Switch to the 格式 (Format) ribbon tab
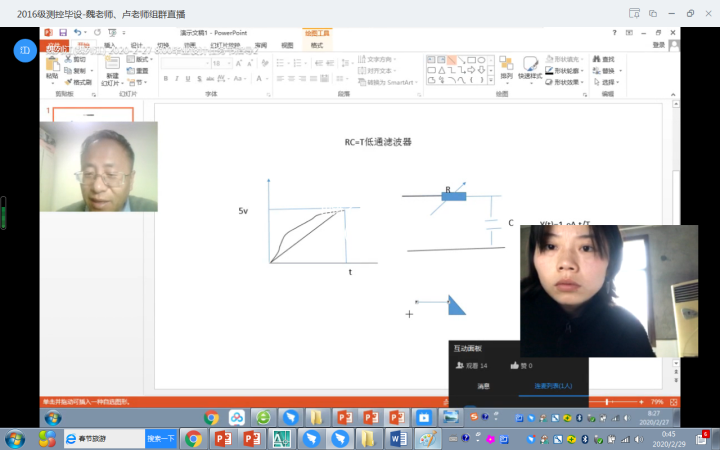The width and height of the screenshot is (720, 450). tap(317, 45)
